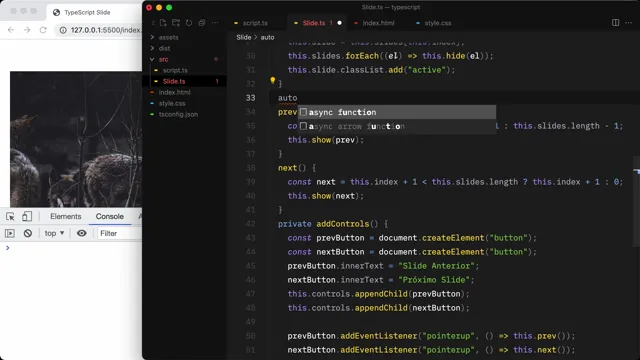The height and width of the screenshot is (360, 640).
Task: Click the lightbulb quick fix icon
Action: pyautogui.click(x=273, y=80)
